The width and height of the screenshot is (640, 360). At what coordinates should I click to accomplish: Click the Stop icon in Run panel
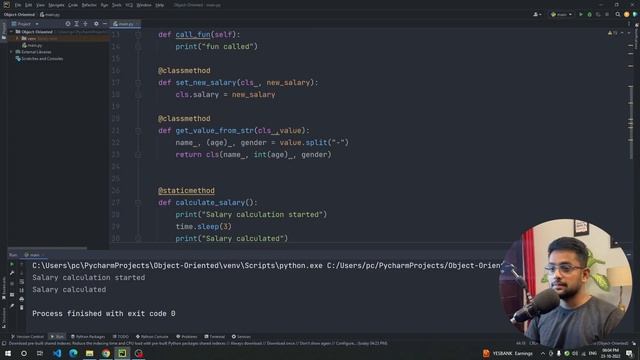12,283
